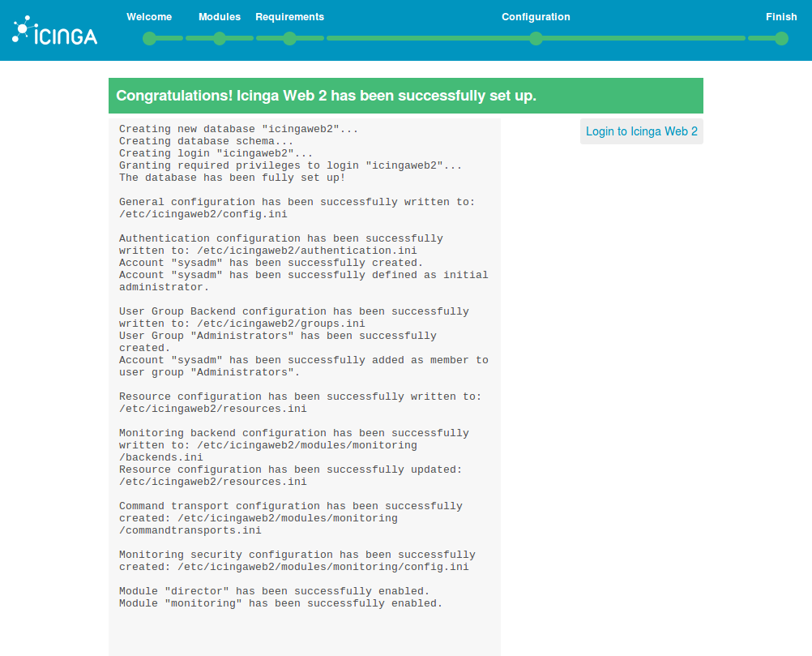Click text 'The database has been fully set up!'
This screenshot has width=812, height=656.
232,178
